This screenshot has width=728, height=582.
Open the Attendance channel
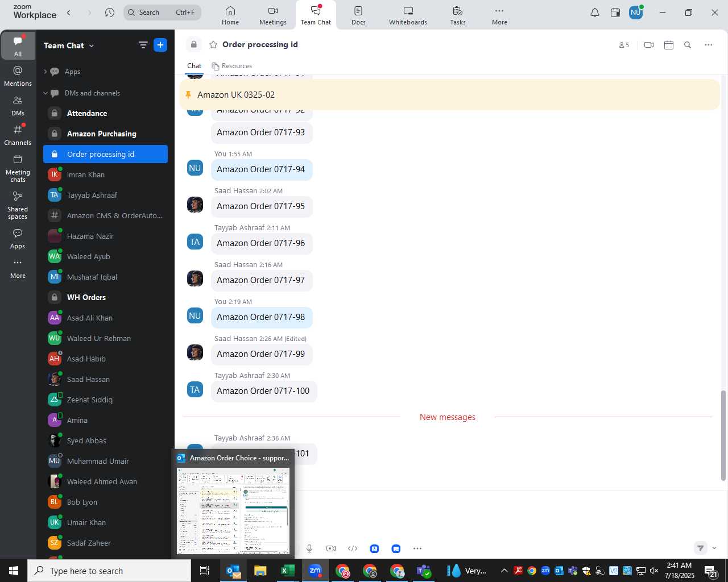point(105,113)
